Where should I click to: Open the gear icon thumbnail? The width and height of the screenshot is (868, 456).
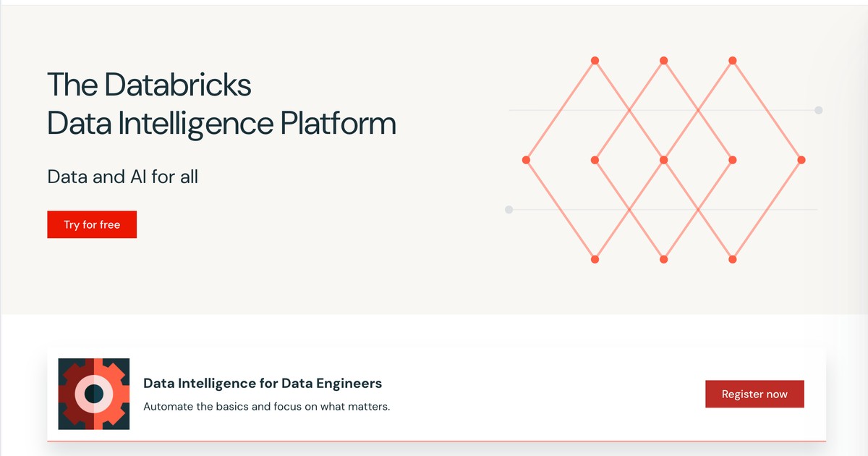coord(94,394)
